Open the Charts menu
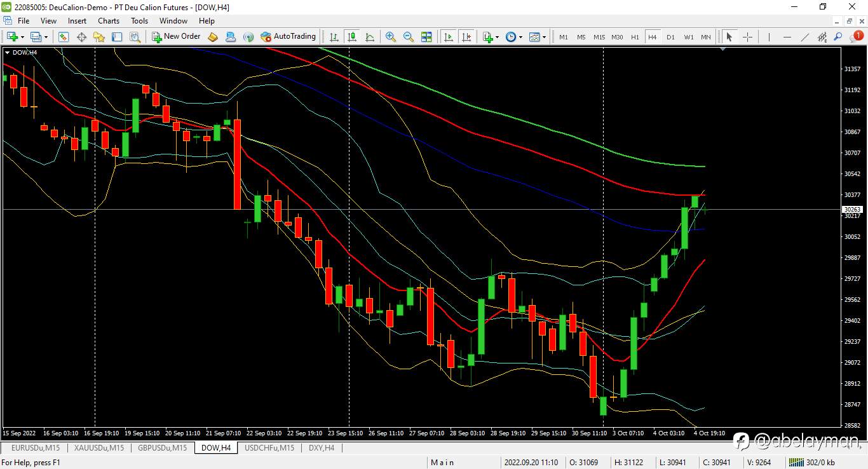The image size is (868, 469). pos(109,21)
